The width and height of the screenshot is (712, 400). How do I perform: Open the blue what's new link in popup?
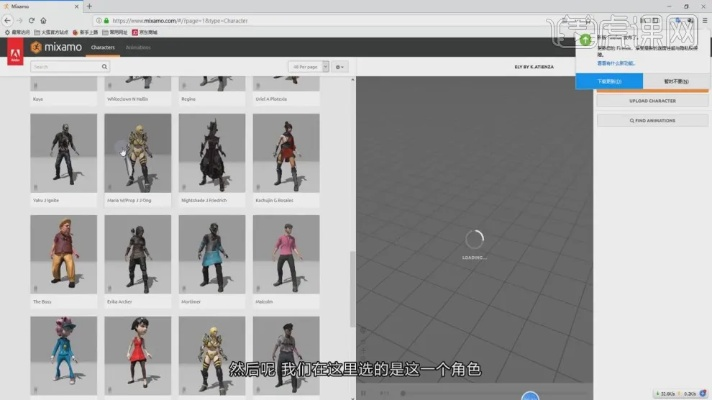click(616, 63)
